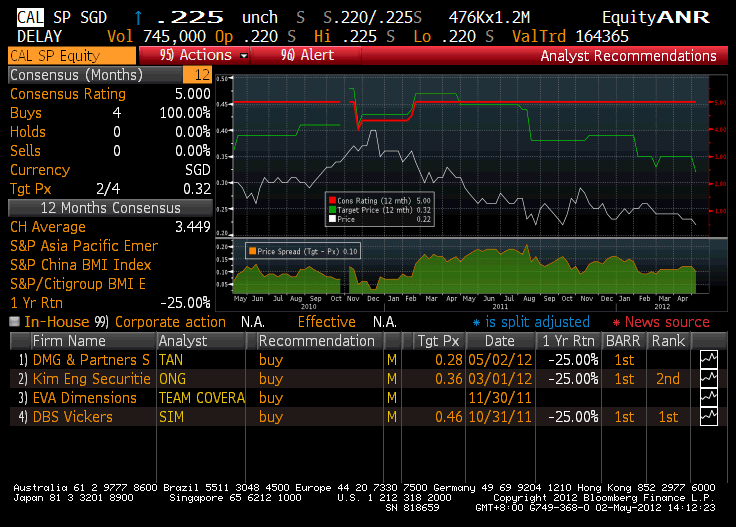Open the Actions dropdown menu
This screenshot has width=736, height=527.
tap(194, 55)
